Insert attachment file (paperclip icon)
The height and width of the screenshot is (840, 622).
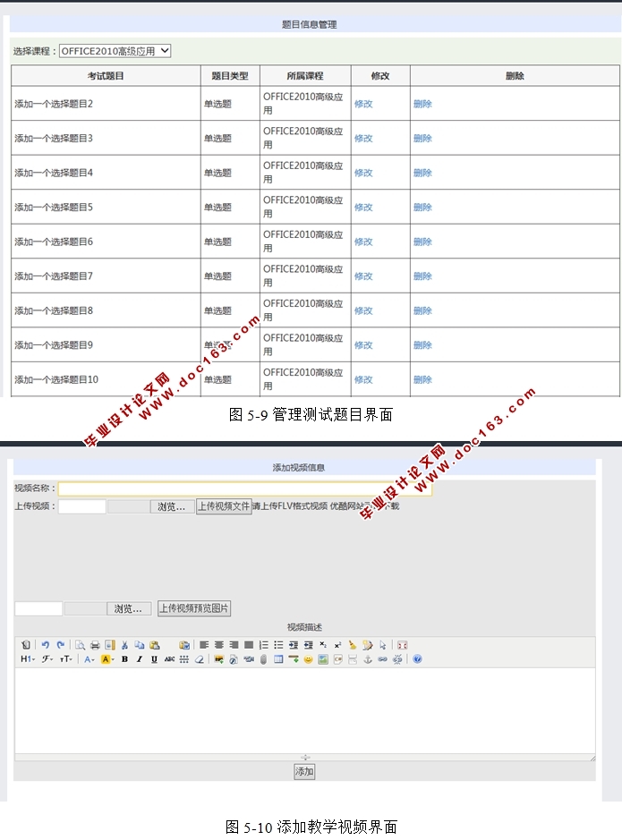point(263,659)
